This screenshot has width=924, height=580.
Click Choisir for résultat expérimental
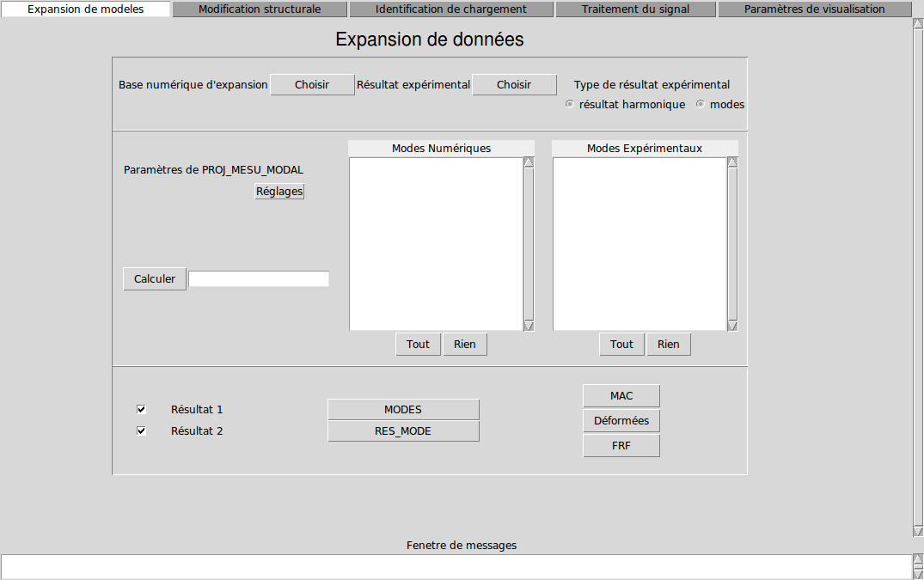(x=514, y=85)
